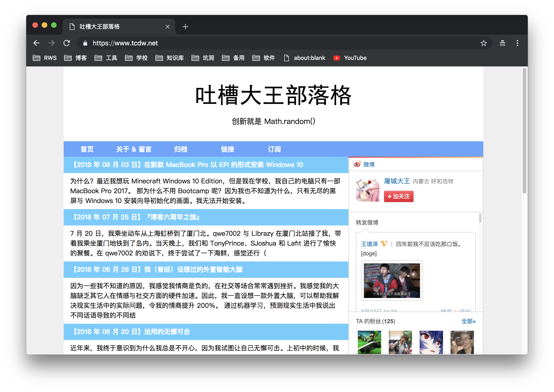This screenshot has width=554, height=392.
Task: Open the Chrome three-dot menu
Action: 517,43
